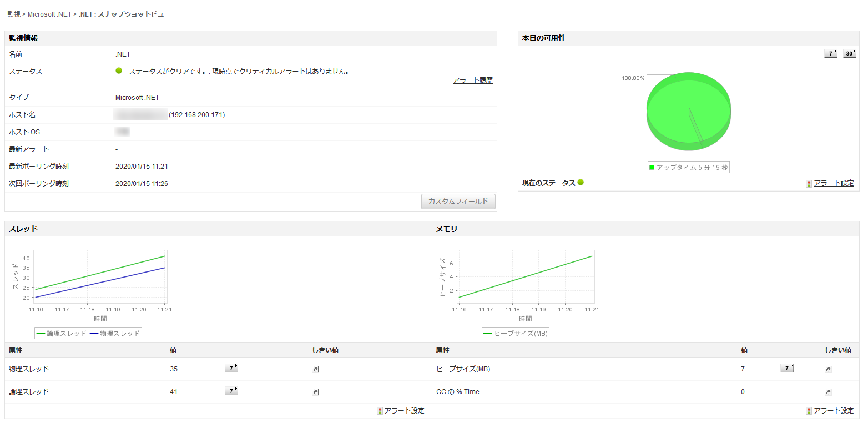Click the 7-day icon for 物理スレッド
The width and height of the screenshot is (868, 423).
click(231, 369)
